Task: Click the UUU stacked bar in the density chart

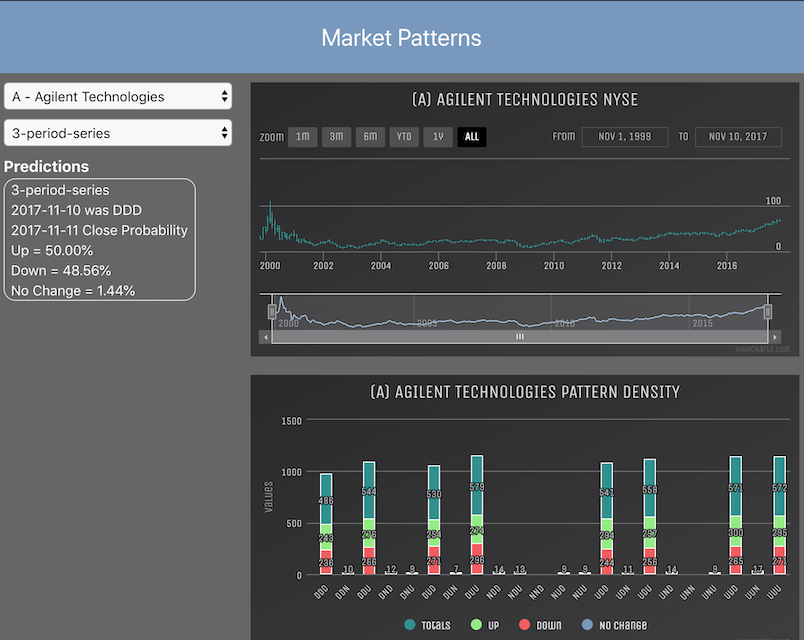Action: [x=779, y=515]
